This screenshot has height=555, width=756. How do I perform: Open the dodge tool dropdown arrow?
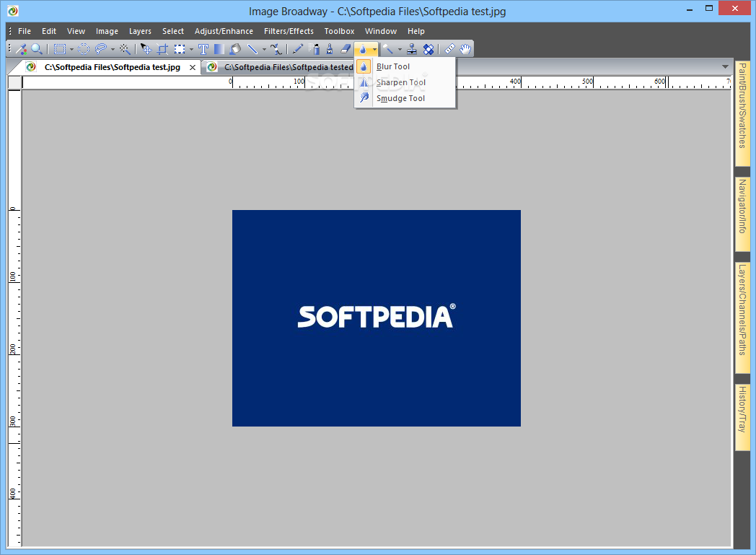tap(400, 49)
